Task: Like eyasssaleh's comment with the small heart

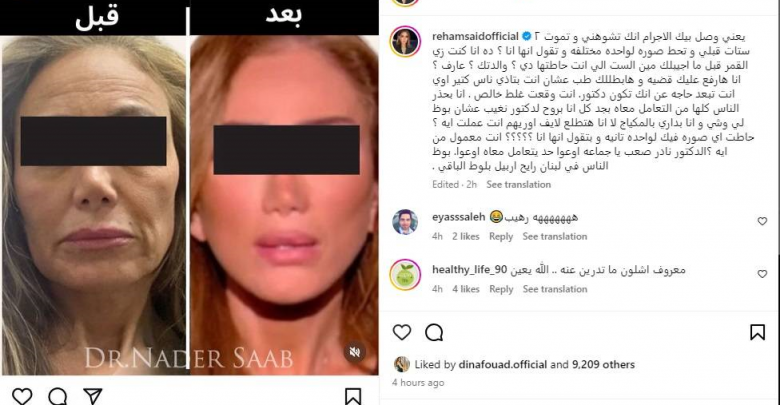Action: (762, 221)
